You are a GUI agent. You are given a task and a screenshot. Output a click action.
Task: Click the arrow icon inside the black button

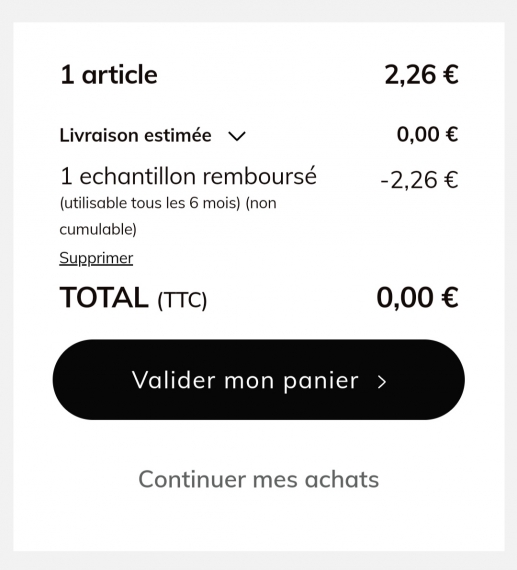click(381, 382)
